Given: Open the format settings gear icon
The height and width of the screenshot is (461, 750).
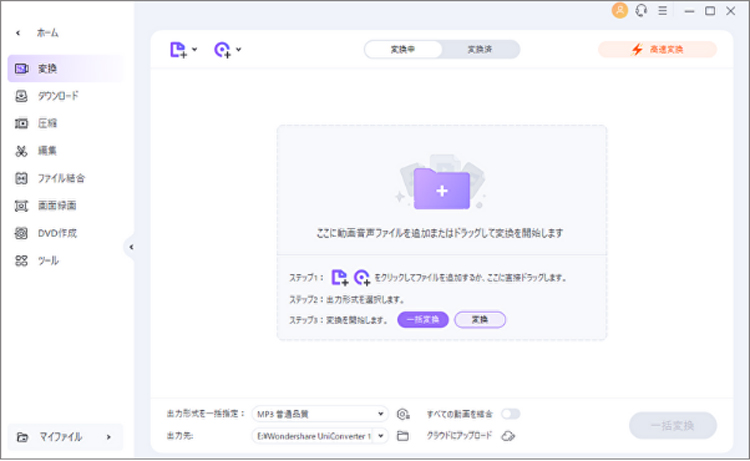Looking at the screenshot, I should tap(403, 414).
